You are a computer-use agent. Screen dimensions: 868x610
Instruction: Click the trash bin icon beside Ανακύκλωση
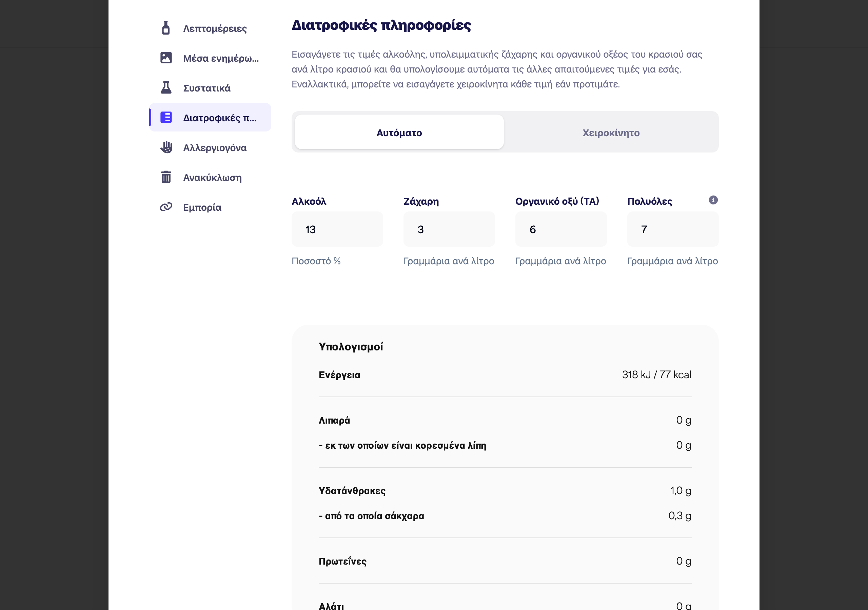coord(166,177)
